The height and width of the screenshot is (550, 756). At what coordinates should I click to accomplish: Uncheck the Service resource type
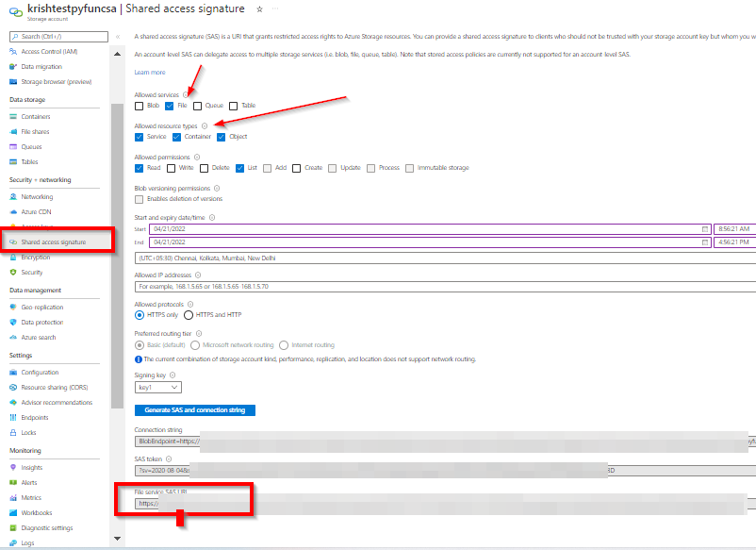[x=139, y=137]
